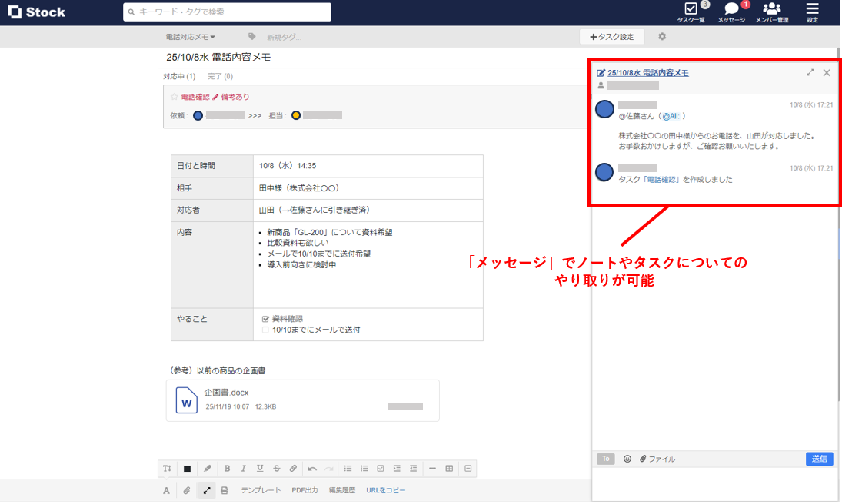Viewport: 842px width, 504px height.
Task: Open the emoji picker in the message box
Action: tap(627, 458)
